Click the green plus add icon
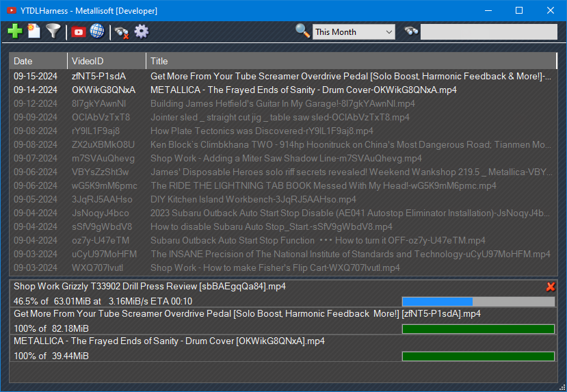Image resolution: width=567 pixels, height=392 pixels. (14, 31)
